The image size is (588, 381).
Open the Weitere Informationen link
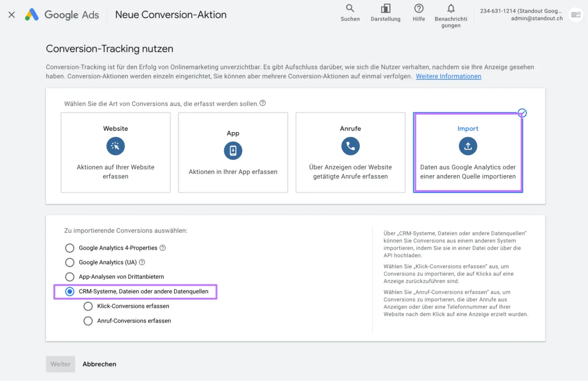tap(448, 76)
